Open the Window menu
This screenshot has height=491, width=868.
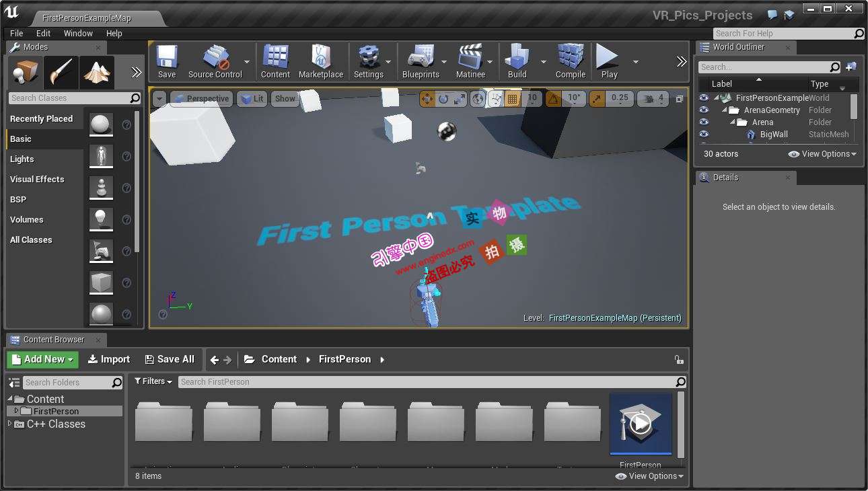click(x=78, y=33)
